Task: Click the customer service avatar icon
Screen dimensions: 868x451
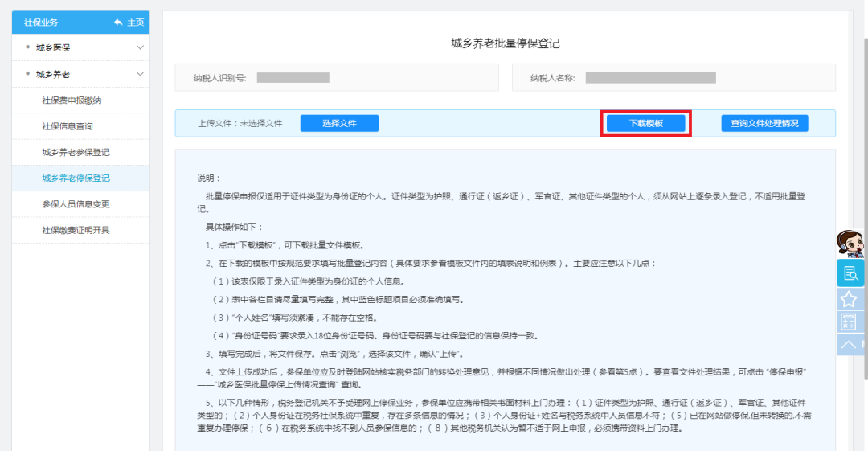Action: point(850,244)
